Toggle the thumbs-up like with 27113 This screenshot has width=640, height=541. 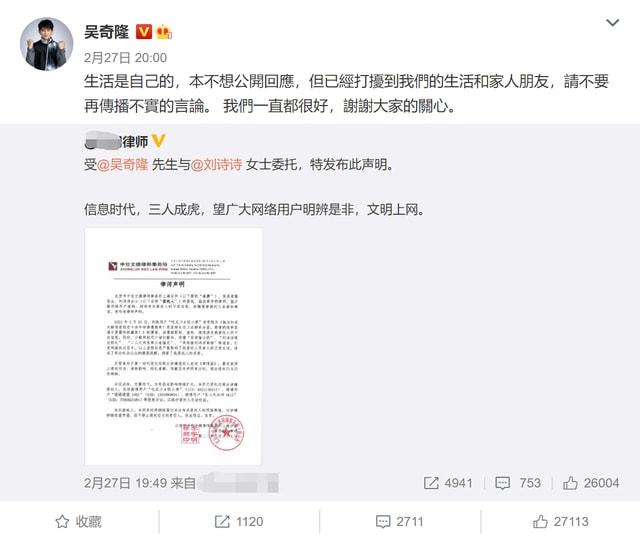click(x=561, y=521)
